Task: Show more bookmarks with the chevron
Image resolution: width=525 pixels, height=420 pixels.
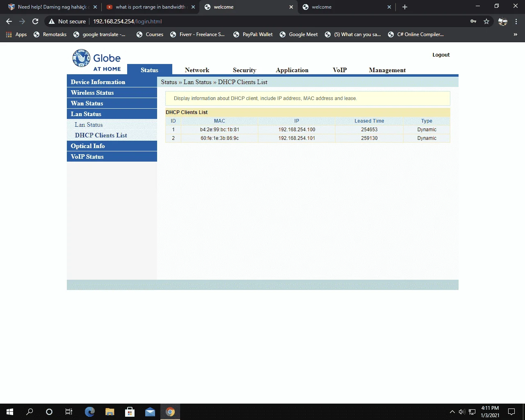Action: (516, 34)
